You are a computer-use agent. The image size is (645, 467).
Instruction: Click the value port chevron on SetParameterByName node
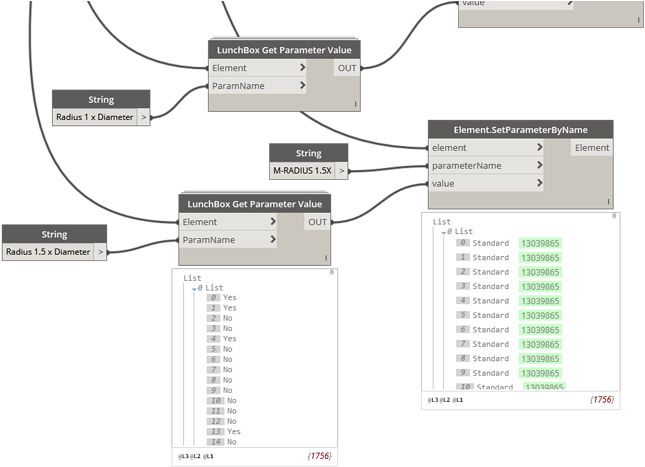point(540,183)
